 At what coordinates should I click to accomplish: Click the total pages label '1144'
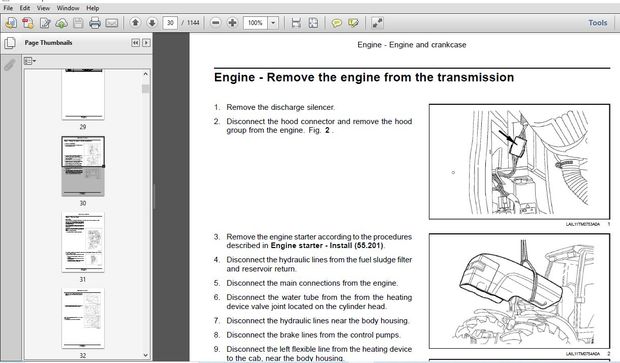pyautogui.click(x=193, y=23)
